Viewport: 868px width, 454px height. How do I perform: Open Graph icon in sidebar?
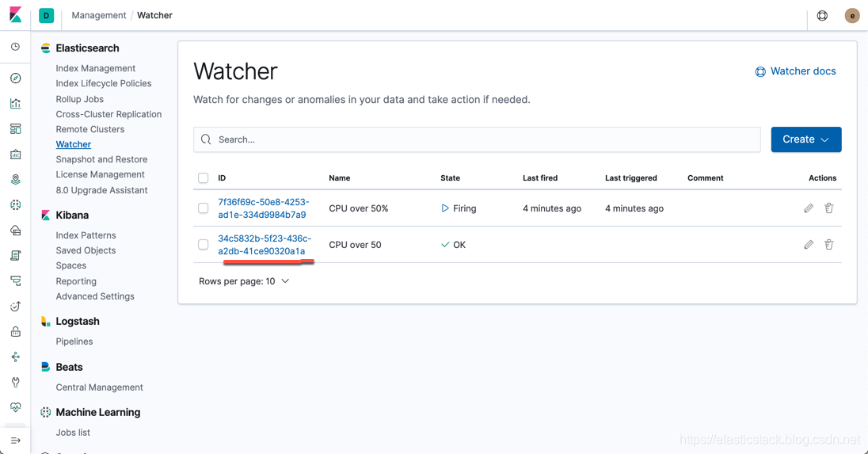click(16, 357)
